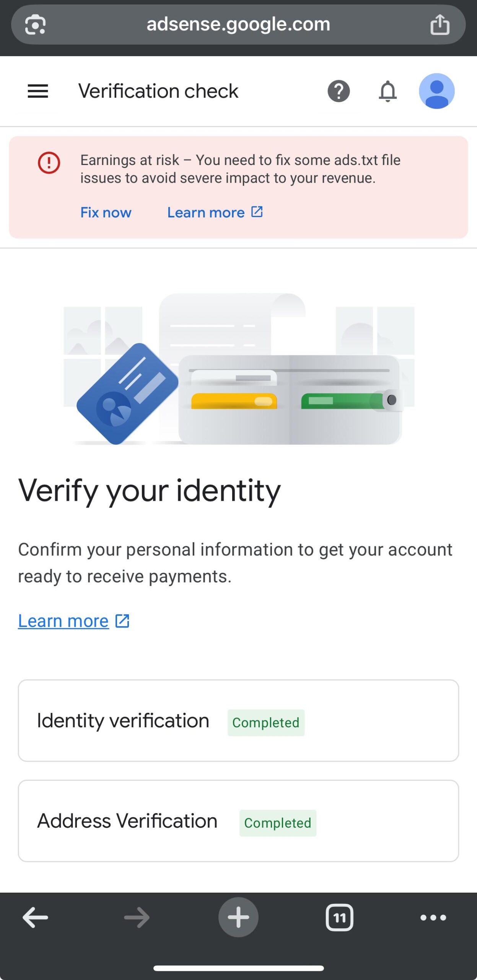Click Fix now in the ads.txt alert

click(x=106, y=212)
